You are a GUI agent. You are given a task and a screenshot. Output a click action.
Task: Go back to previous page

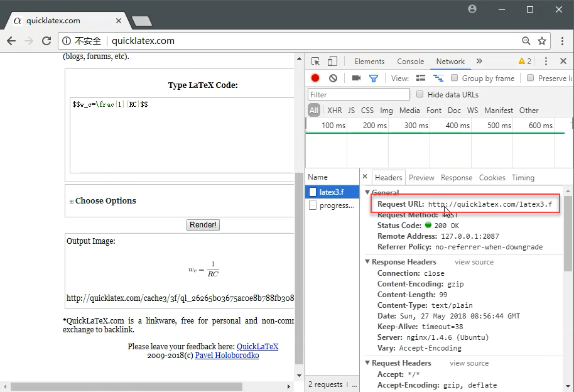point(11,41)
